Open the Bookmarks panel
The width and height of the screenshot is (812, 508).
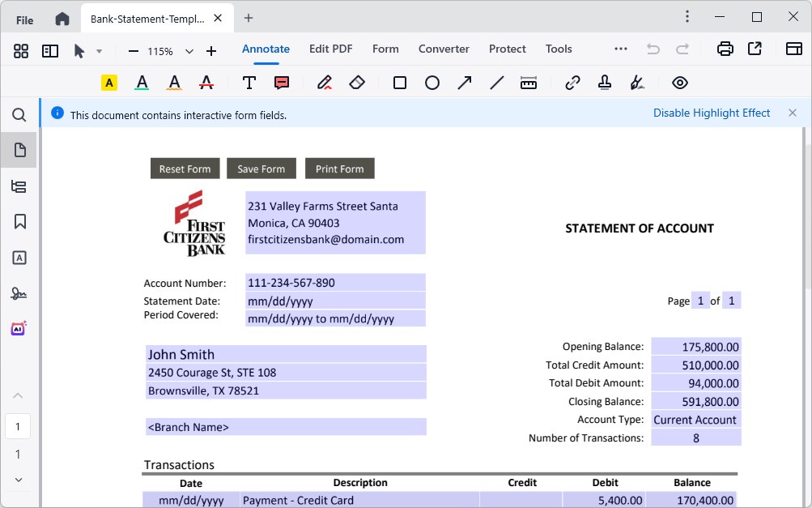19,221
